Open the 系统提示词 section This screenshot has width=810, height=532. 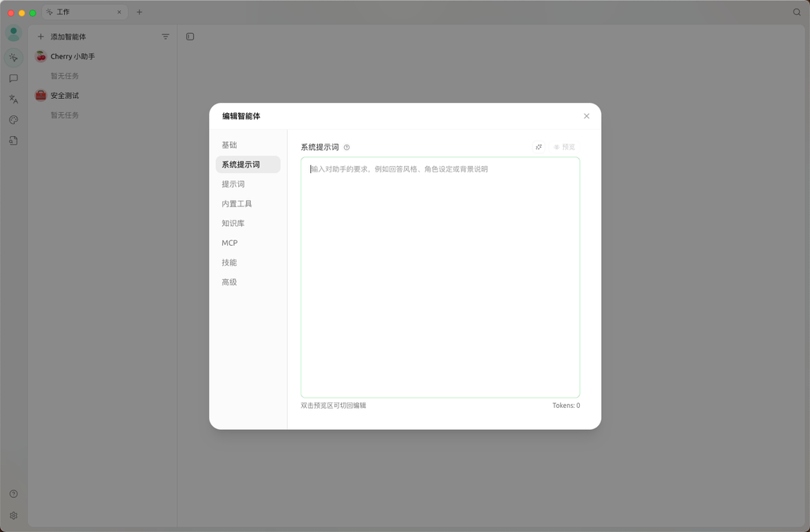(248, 164)
